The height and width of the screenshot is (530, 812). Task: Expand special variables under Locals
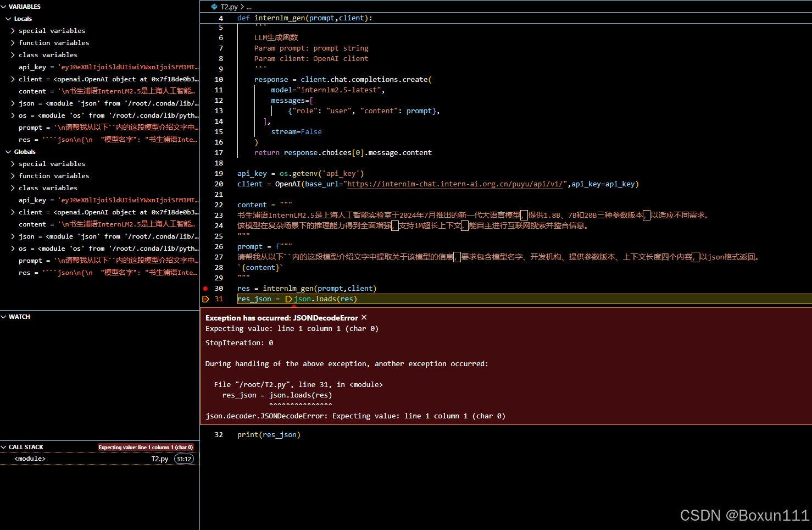click(13, 31)
